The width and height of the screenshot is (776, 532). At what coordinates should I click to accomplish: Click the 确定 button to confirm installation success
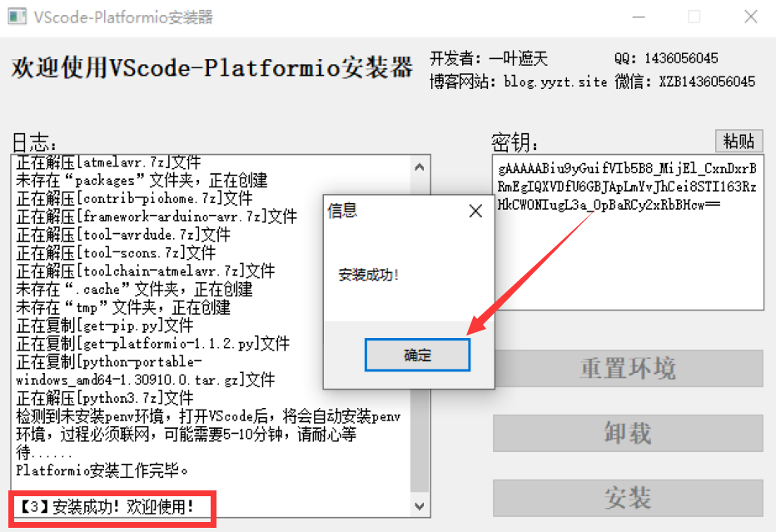(x=417, y=355)
